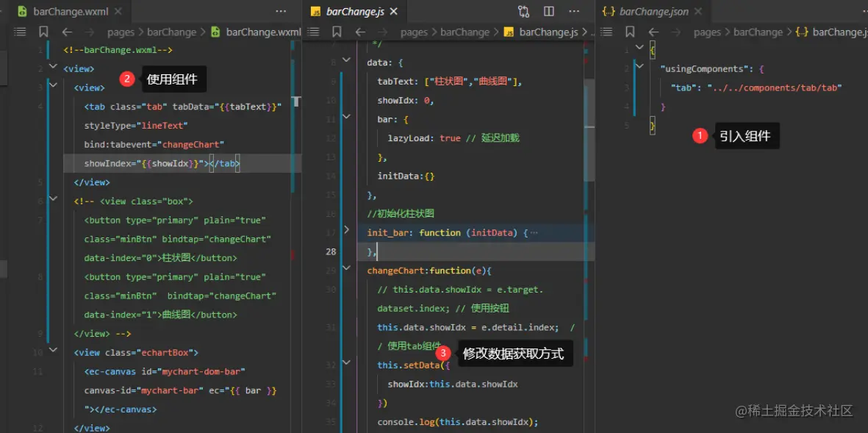
Task: Fold the commented box view at wxml line 6
Action: click(53, 198)
